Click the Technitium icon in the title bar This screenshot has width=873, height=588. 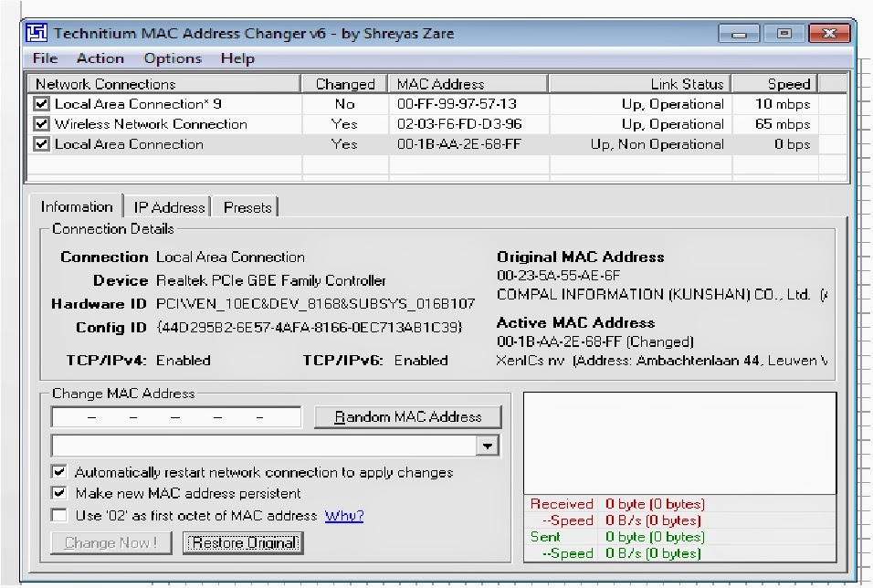coord(36,32)
